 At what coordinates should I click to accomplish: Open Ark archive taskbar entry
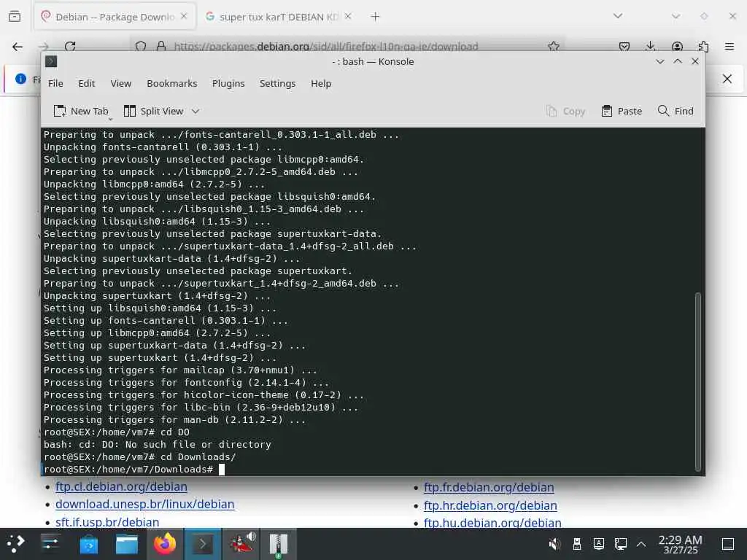(278, 544)
